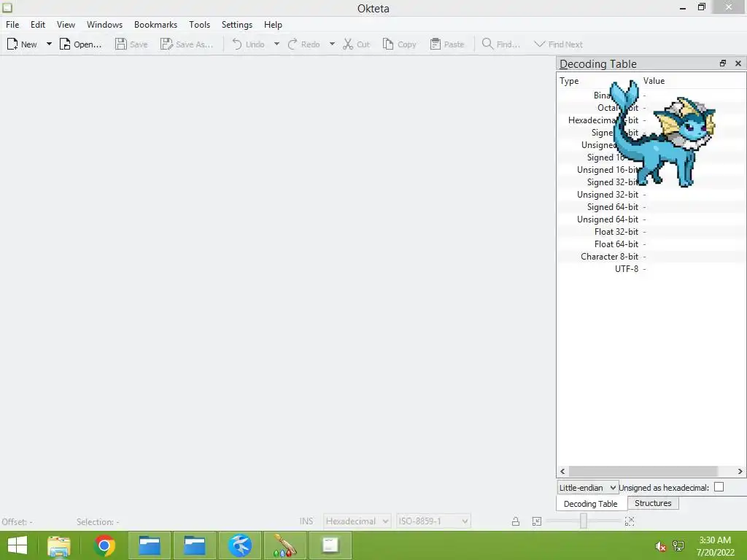Click the Save toolbar icon

(x=121, y=44)
